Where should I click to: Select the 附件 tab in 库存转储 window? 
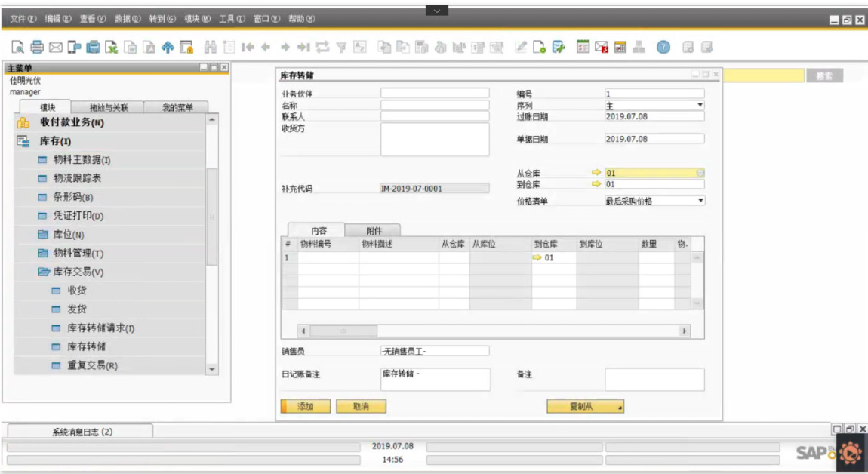point(374,231)
